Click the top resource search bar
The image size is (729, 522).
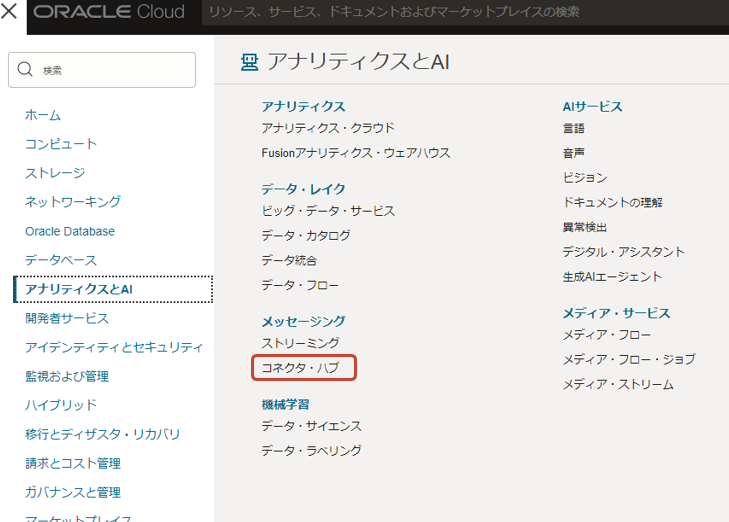465,12
